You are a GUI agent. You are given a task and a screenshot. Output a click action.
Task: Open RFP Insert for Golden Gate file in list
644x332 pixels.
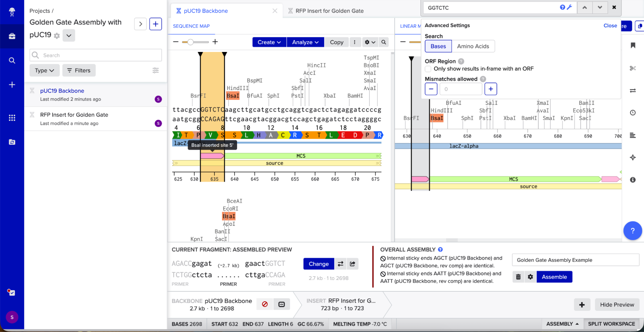click(96, 119)
